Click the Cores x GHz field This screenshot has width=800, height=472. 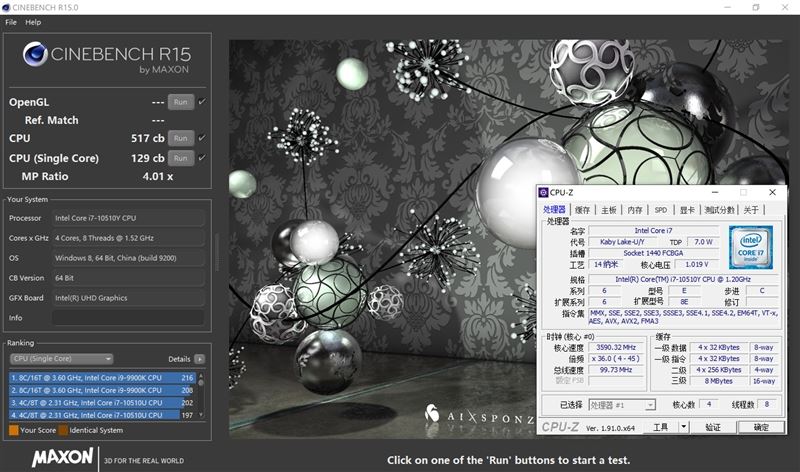coord(129,238)
